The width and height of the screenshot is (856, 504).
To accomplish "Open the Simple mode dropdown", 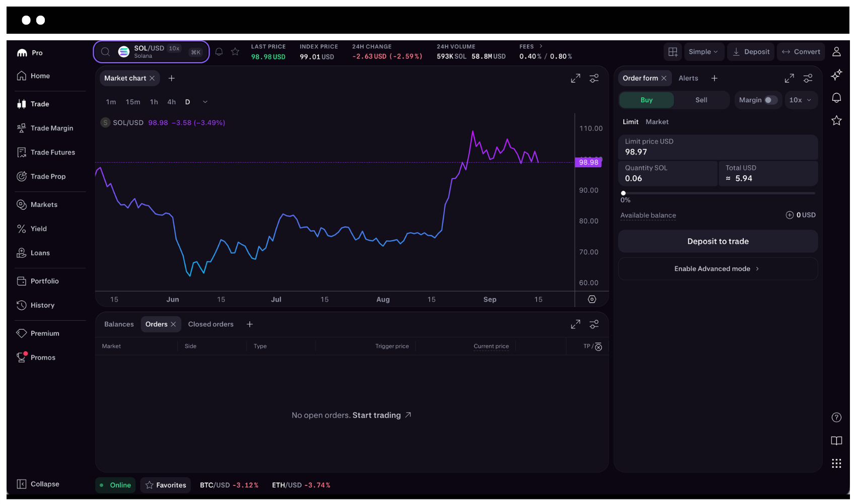I will click(703, 52).
